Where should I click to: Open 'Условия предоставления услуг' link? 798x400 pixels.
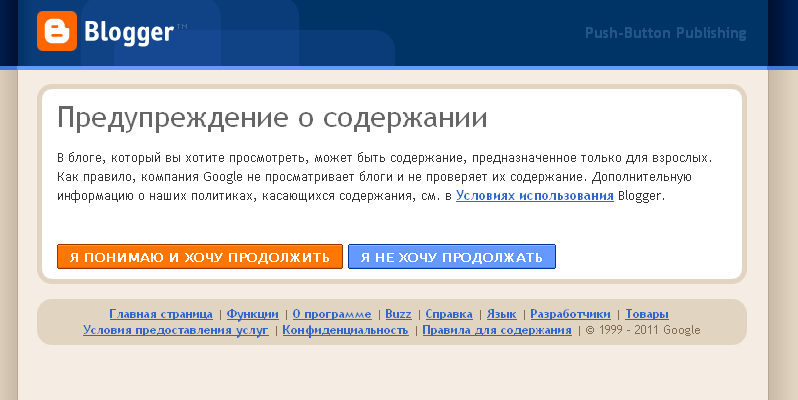[x=176, y=330]
